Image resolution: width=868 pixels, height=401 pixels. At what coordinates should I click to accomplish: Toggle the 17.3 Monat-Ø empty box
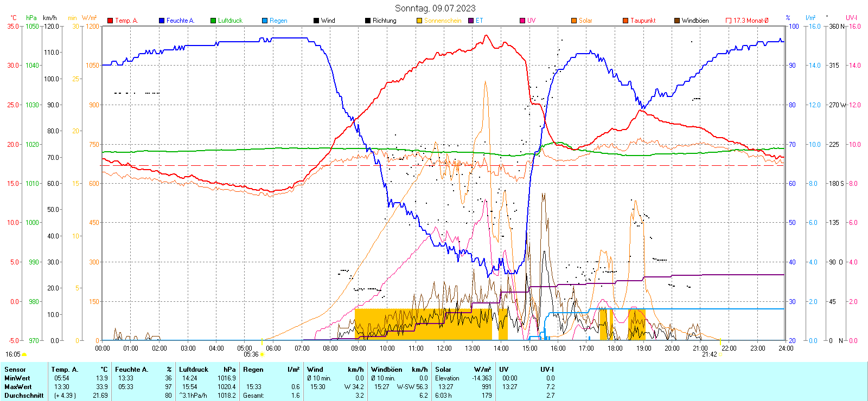point(729,21)
